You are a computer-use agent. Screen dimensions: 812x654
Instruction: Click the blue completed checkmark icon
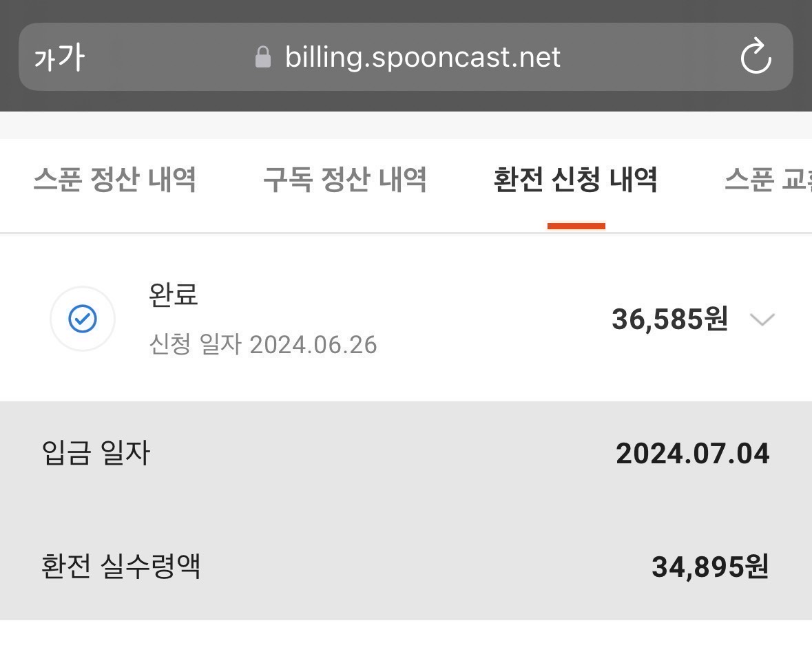[83, 319]
